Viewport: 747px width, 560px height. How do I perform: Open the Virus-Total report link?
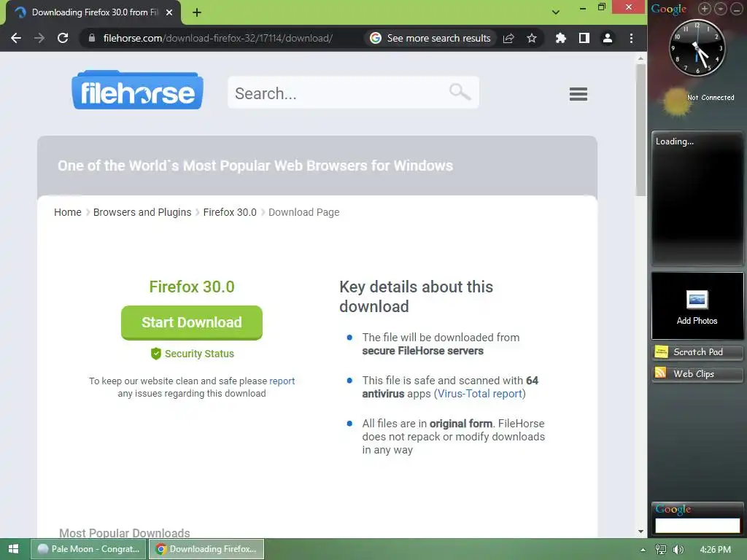click(480, 394)
